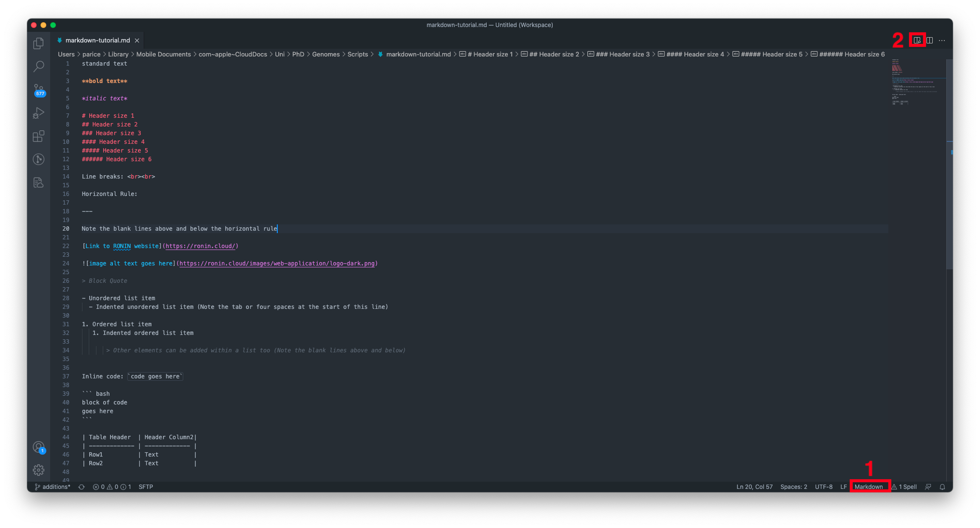Open the Search view icon
980x528 pixels.
(x=39, y=66)
